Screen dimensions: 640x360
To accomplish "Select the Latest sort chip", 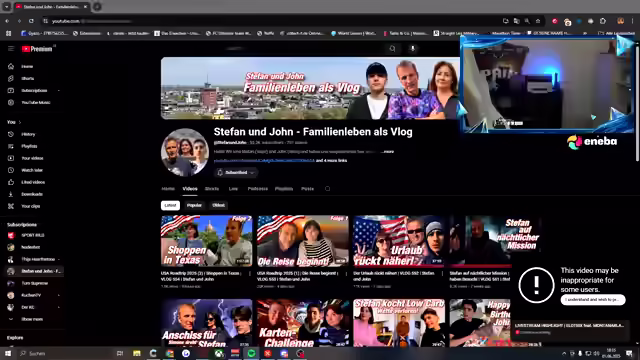I will coord(170,205).
